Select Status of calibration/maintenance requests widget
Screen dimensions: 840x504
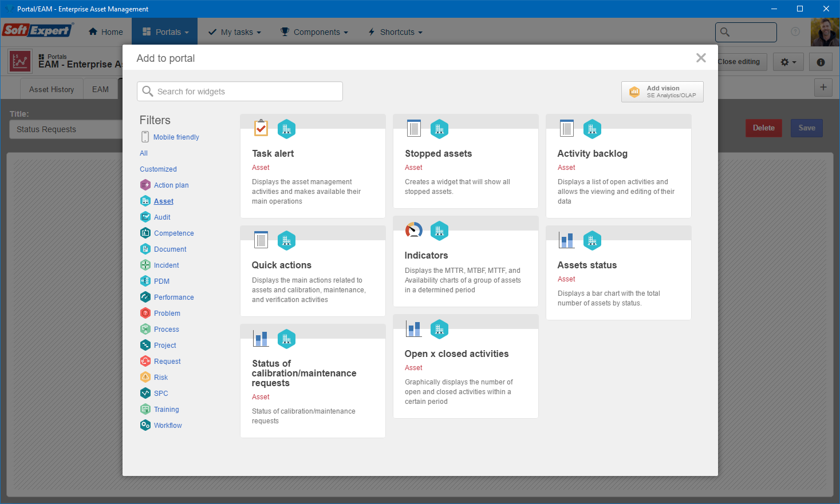point(313,381)
